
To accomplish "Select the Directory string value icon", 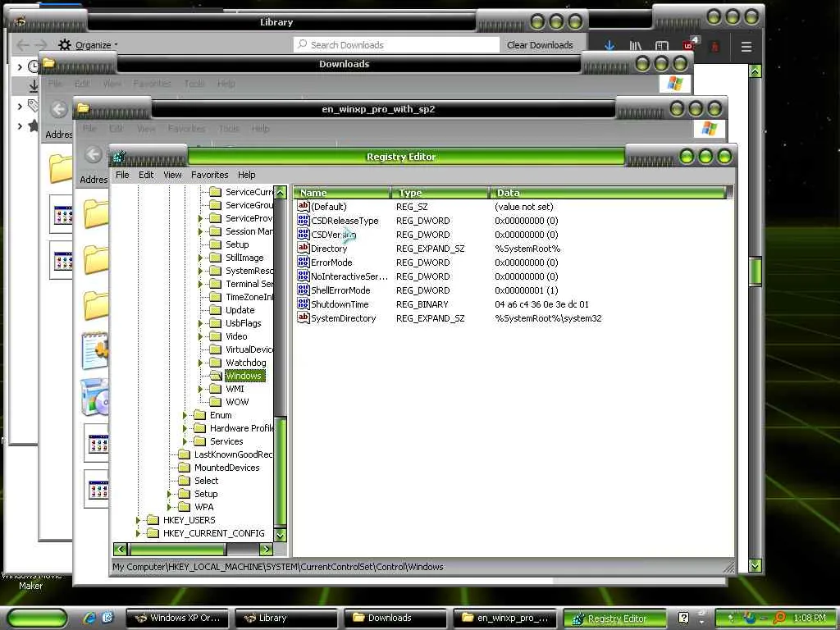I will click(304, 248).
